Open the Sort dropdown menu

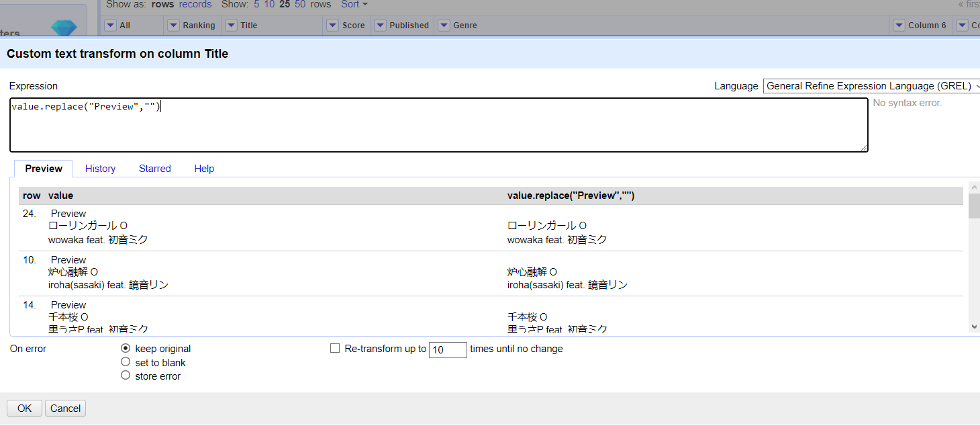point(354,5)
